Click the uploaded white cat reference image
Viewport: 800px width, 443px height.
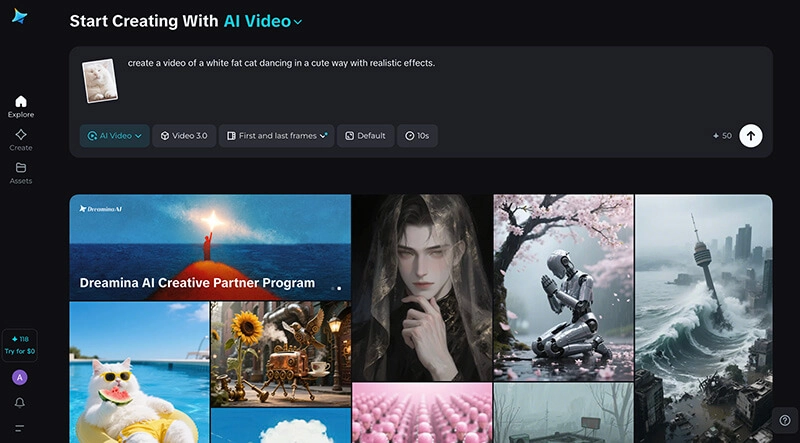point(100,81)
